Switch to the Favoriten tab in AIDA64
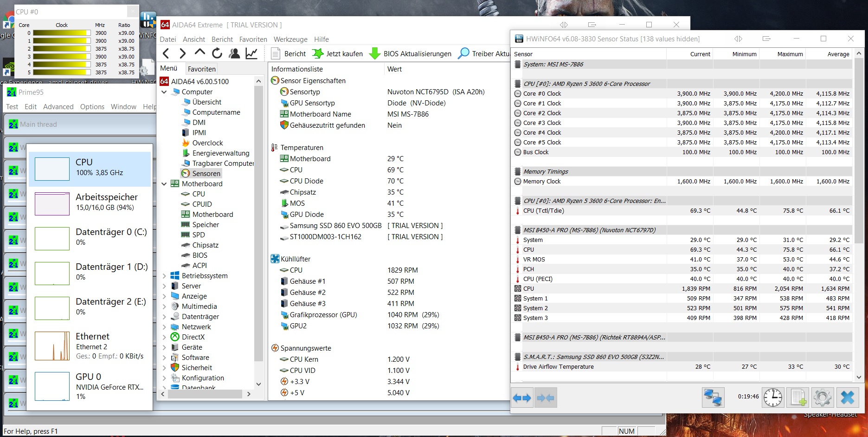Image resolution: width=868 pixels, height=437 pixels. (202, 69)
